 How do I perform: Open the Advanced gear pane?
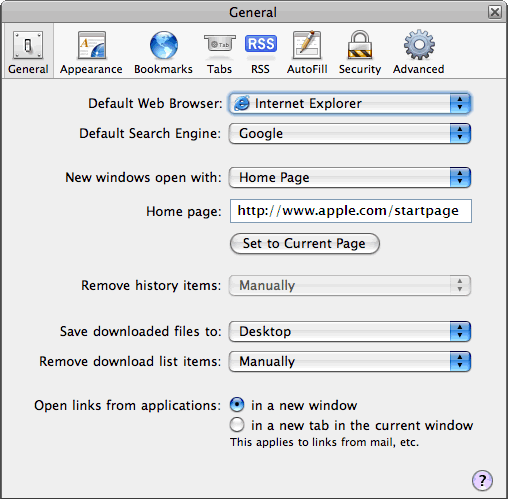[419, 52]
